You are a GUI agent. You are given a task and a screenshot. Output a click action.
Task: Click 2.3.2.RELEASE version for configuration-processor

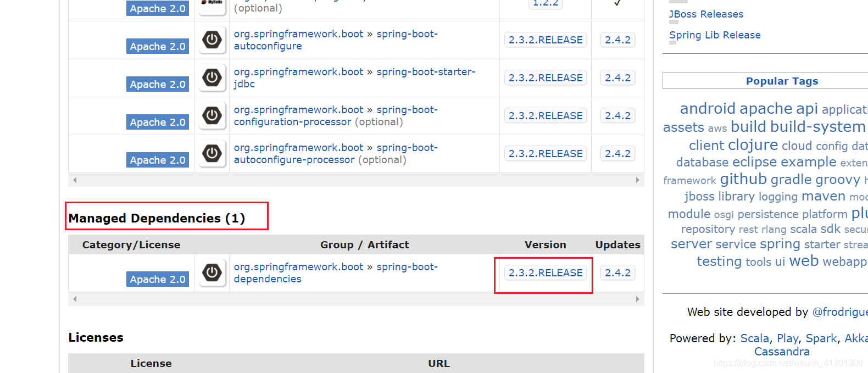click(x=546, y=116)
